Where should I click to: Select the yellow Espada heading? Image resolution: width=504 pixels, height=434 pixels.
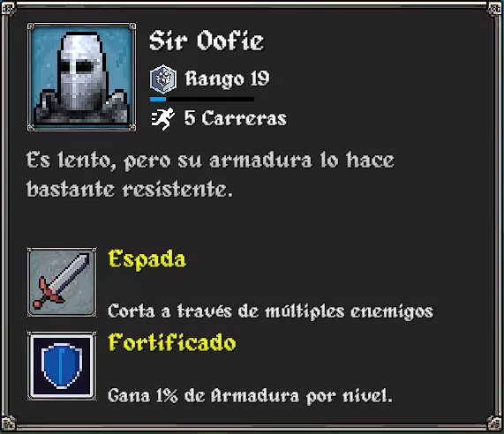(x=147, y=259)
